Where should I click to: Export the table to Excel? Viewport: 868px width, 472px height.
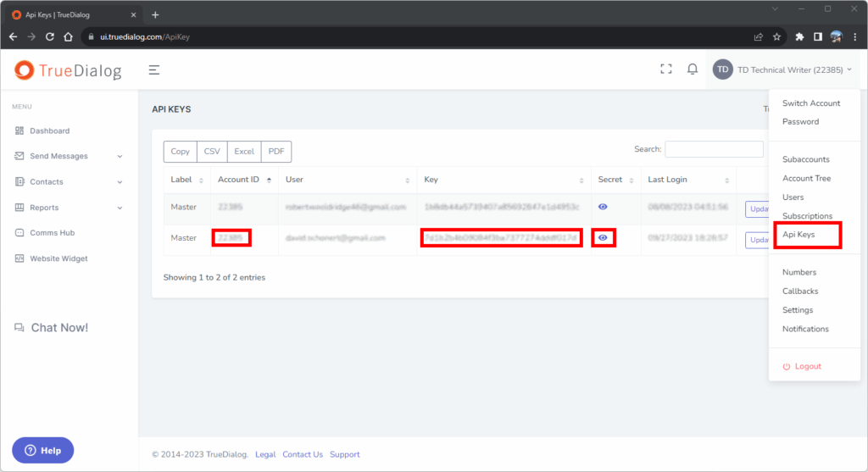pos(244,152)
